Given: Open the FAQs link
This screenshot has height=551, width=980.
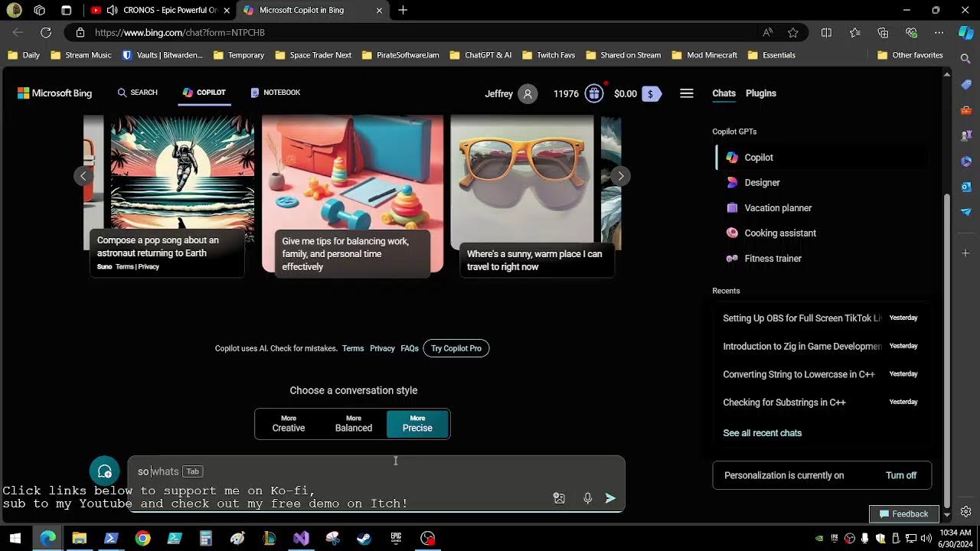Looking at the screenshot, I should point(410,348).
